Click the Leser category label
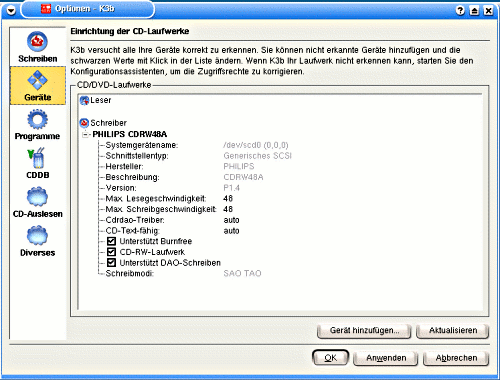 (100, 100)
